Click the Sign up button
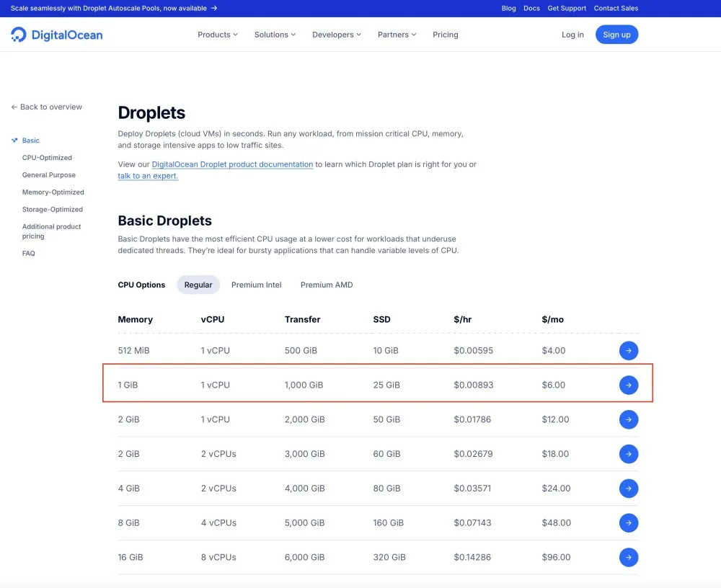721x588 pixels. tap(616, 35)
